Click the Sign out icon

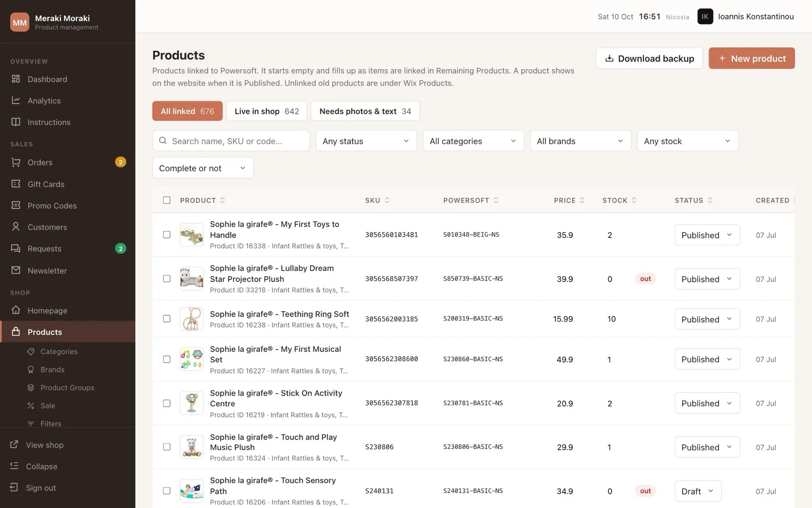coord(14,487)
